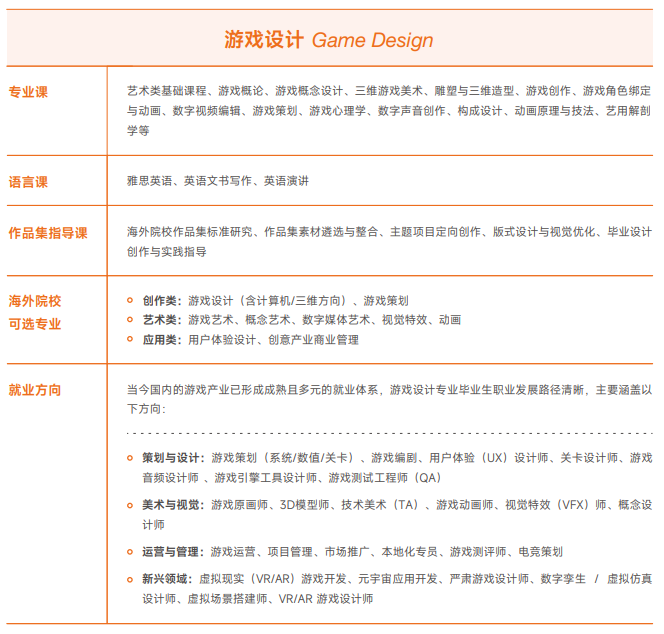Viewport: 664px width, 634px height.
Task: Click the orange bullet beside 艺术类
Action: [x=130, y=320]
